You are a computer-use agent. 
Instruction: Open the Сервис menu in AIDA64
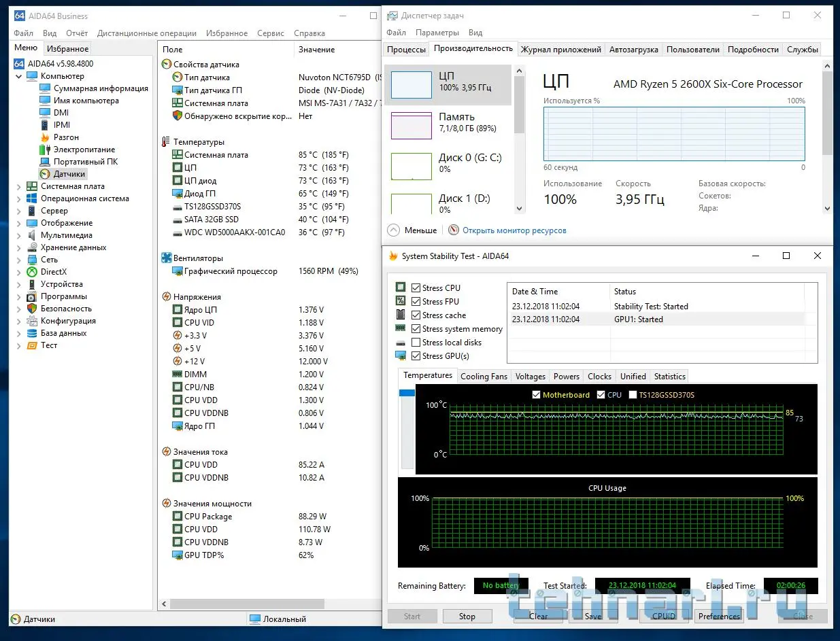[x=271, y=33]
